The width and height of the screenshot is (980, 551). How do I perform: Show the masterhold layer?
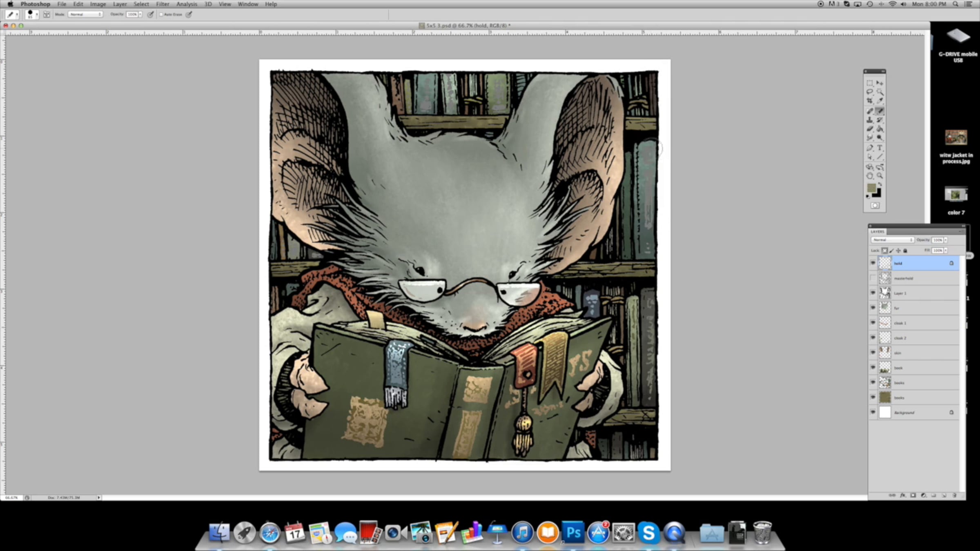[873, 278]
